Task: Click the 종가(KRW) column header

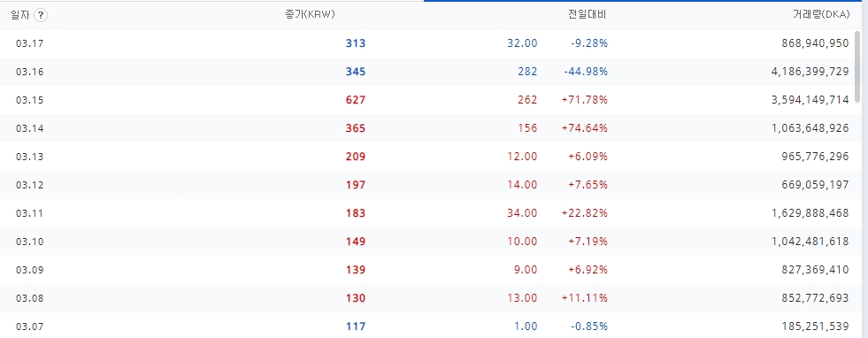Action: point(310,15)
